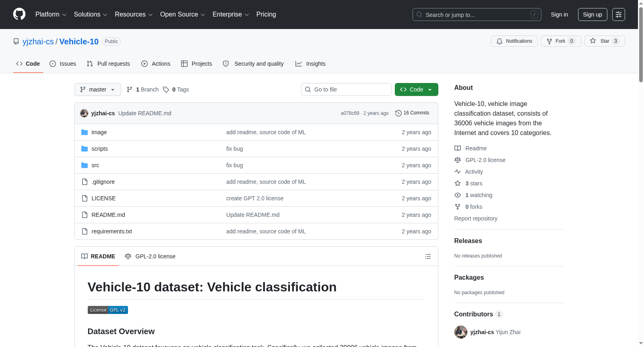The width and height of the screenshot is (644, 347).
Task: Open the GitHub homepage logo
Action: click(x=19, y=15)
